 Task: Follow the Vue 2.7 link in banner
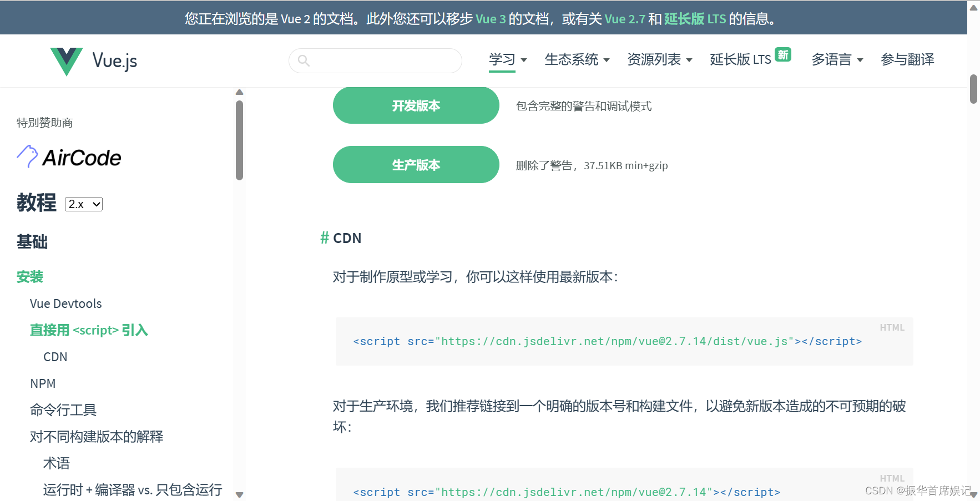[625, 19]
